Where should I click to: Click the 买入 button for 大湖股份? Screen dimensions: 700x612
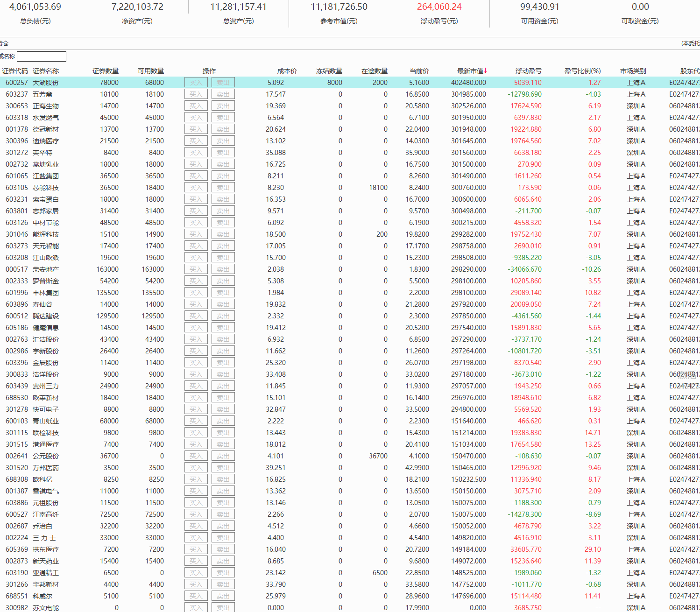[196, 83]
